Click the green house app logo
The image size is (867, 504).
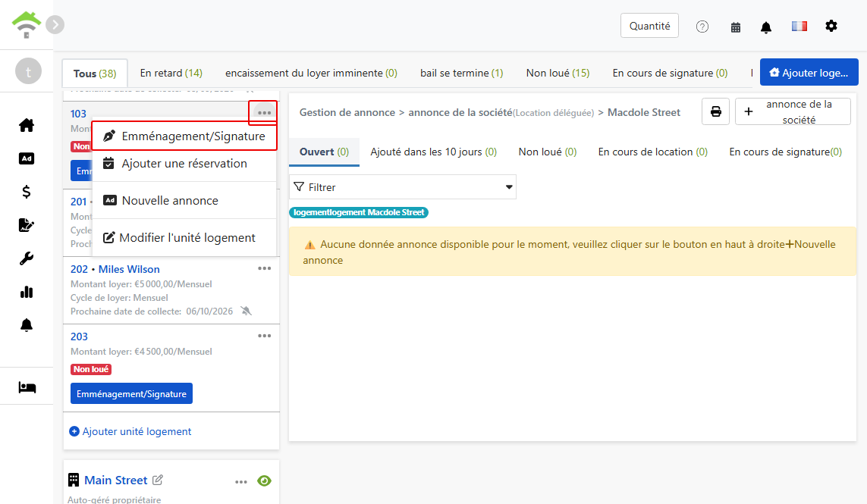26,25
